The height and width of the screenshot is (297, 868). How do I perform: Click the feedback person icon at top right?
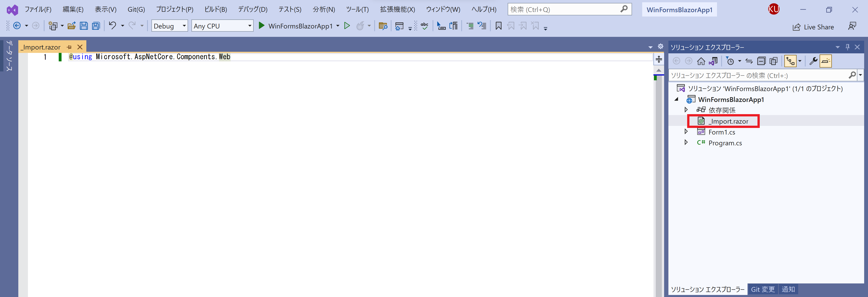[x=852, y=26]
